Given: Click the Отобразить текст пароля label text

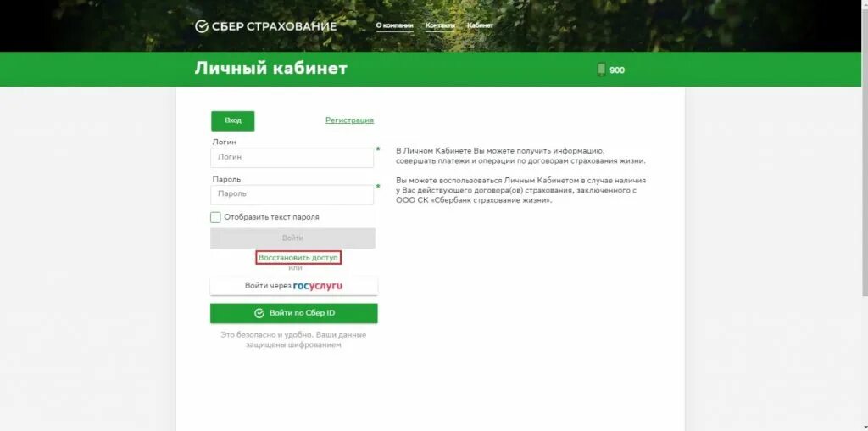Looking at the screenshot, I should pos(271,217).
